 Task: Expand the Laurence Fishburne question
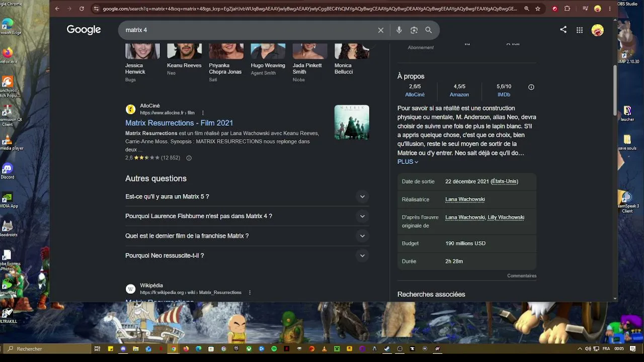tap(247, 216)
